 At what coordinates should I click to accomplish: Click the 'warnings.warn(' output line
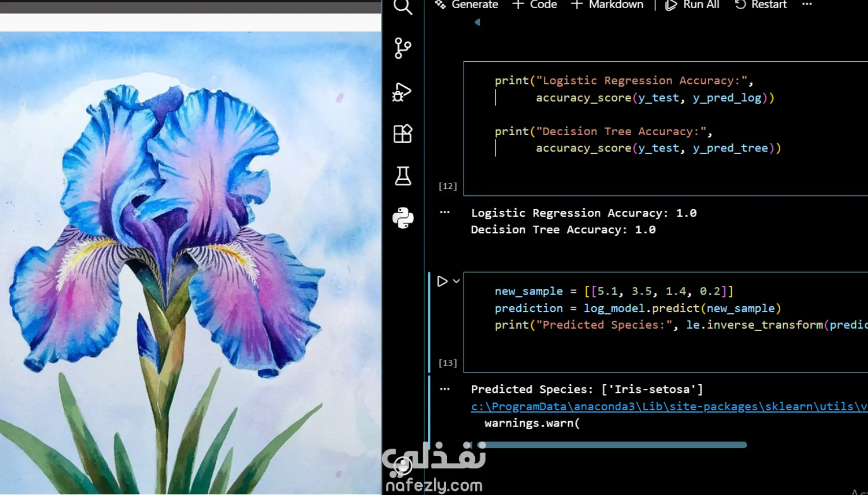tap(532, 423)
